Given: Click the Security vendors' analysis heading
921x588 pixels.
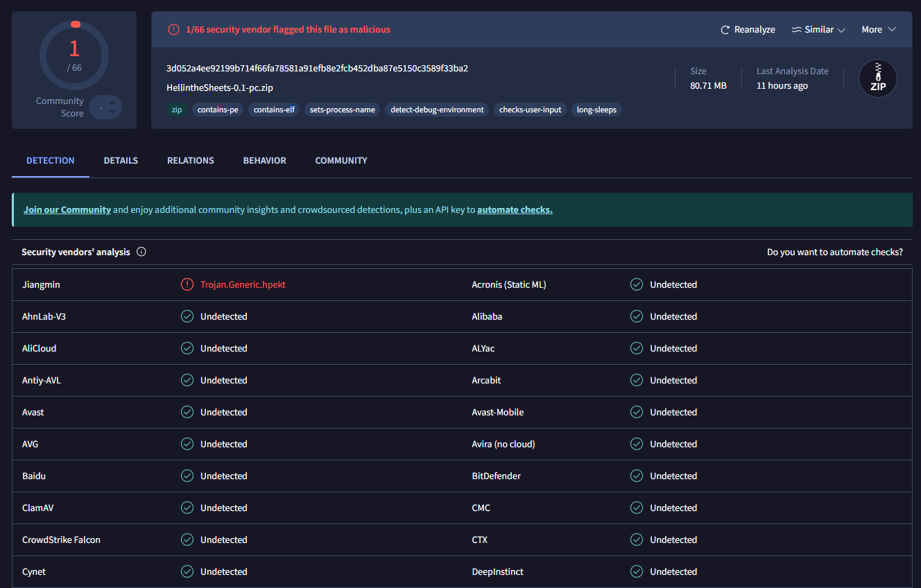Looking at the screenshot, I should click(x=76, y=252).
